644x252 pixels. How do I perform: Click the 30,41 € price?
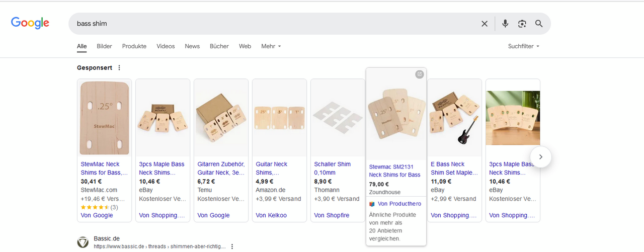pos(91,182)
